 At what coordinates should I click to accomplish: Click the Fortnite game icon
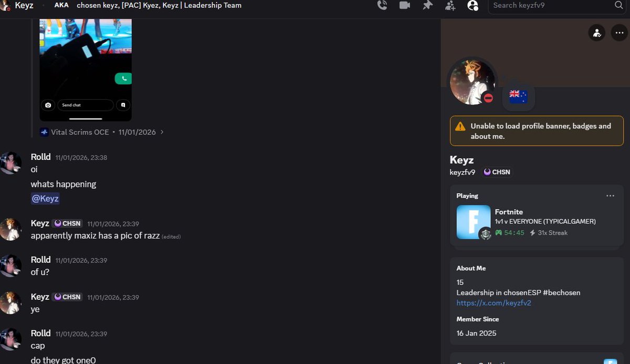(474, 222)
